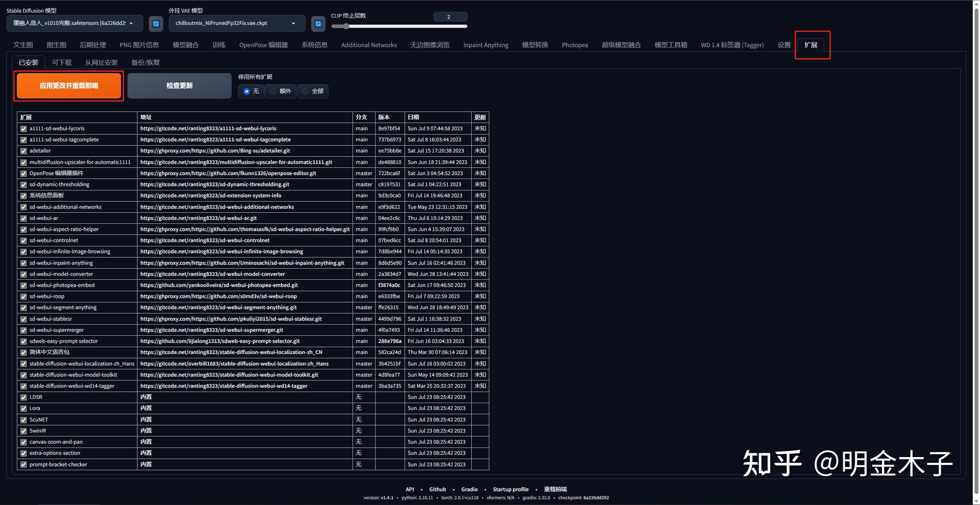Uncheck the adetailer extension checkbox
The image size is (980, 505).
(x=23, y=151)
